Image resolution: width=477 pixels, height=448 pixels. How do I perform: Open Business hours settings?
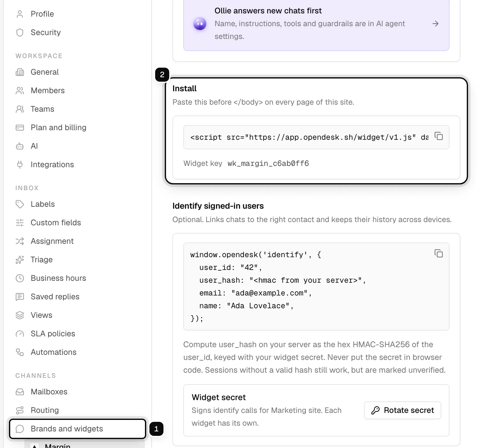tap(77, 278)
